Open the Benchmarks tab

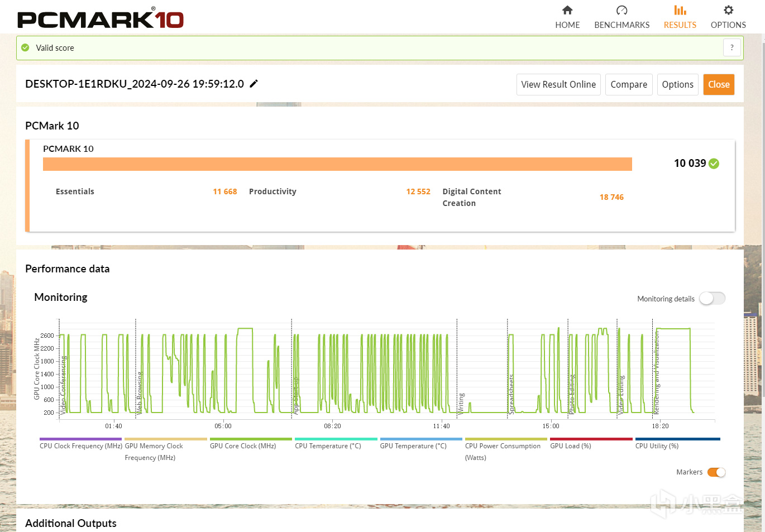click(621, 17)
